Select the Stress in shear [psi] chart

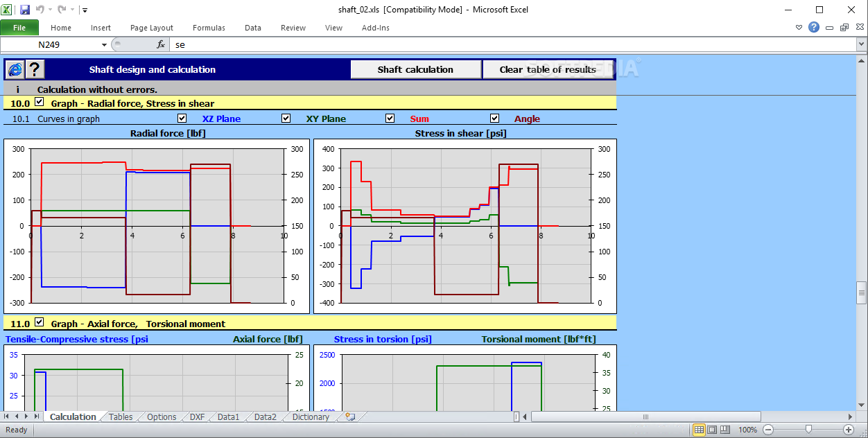(x=465, y=226)
